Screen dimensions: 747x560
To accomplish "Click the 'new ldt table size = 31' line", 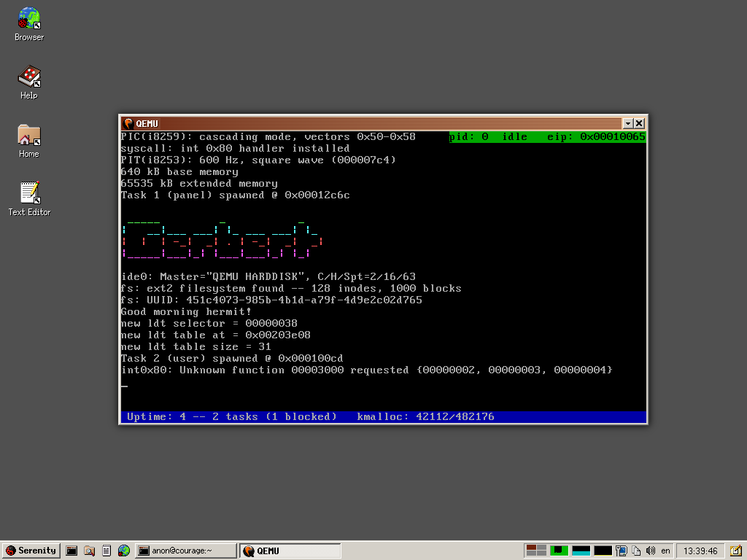I will (196, 346).
